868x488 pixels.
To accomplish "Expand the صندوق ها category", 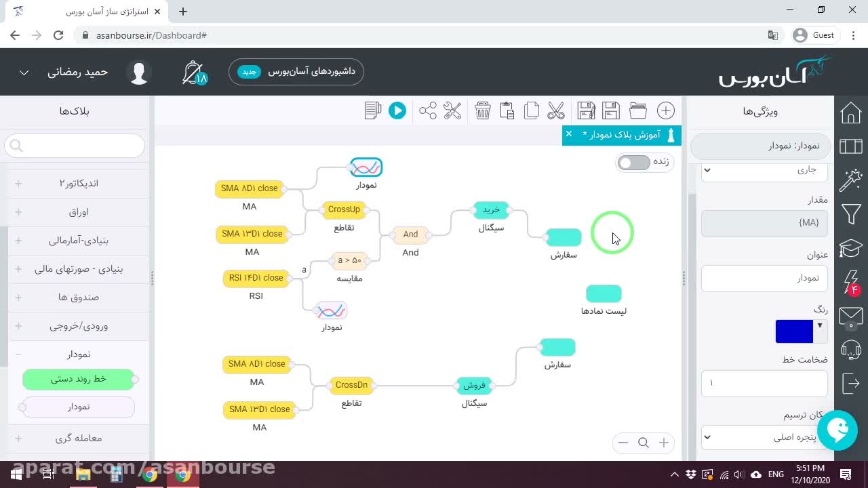I will click(79, 297).
